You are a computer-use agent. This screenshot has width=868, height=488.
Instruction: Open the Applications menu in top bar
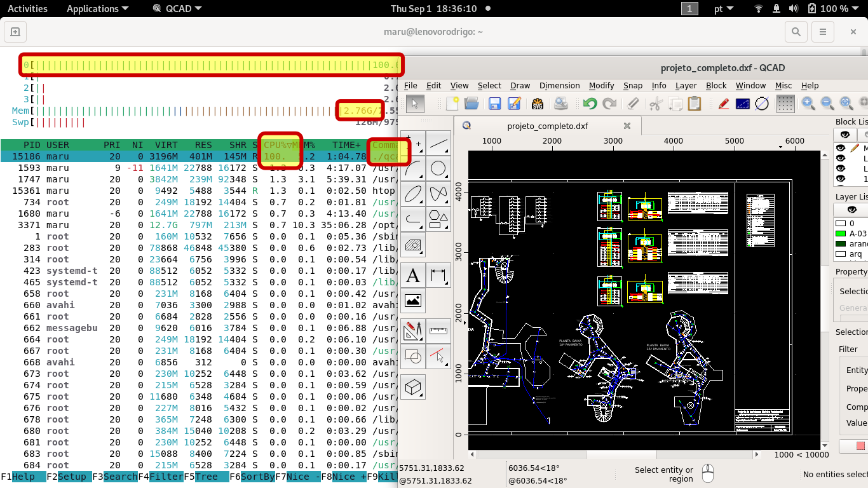97,8
